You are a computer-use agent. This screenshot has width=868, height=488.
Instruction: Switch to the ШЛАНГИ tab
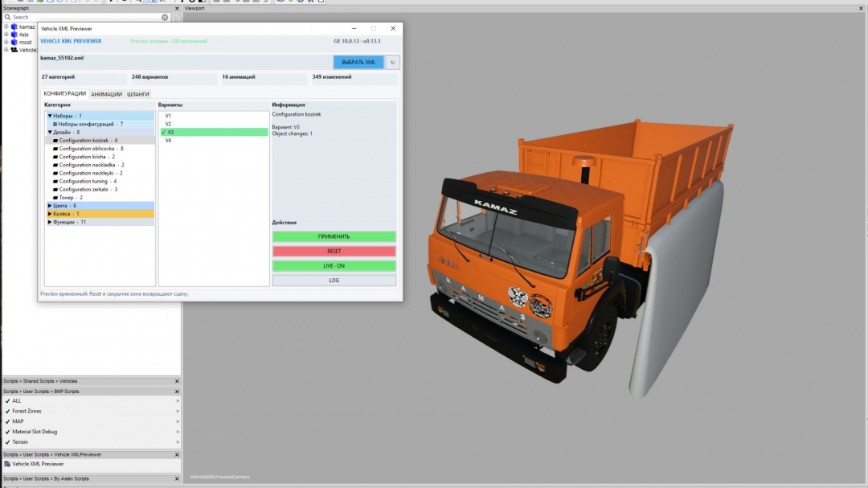138,94
